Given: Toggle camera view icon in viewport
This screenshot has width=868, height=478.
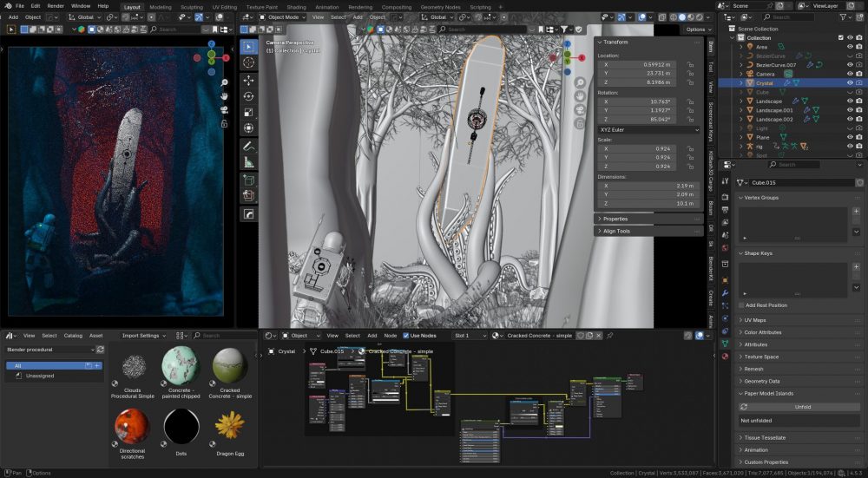Looking at the screenshot, I should pyautogui.click(x=581, y=110).
